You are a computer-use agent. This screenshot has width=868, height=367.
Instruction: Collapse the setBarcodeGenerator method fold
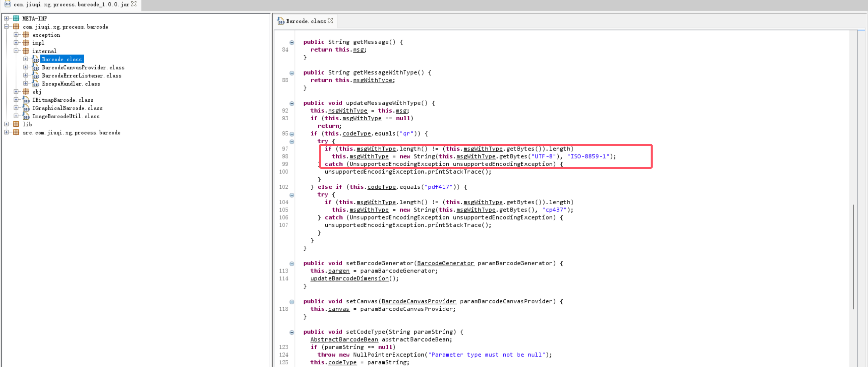[292, 264]
